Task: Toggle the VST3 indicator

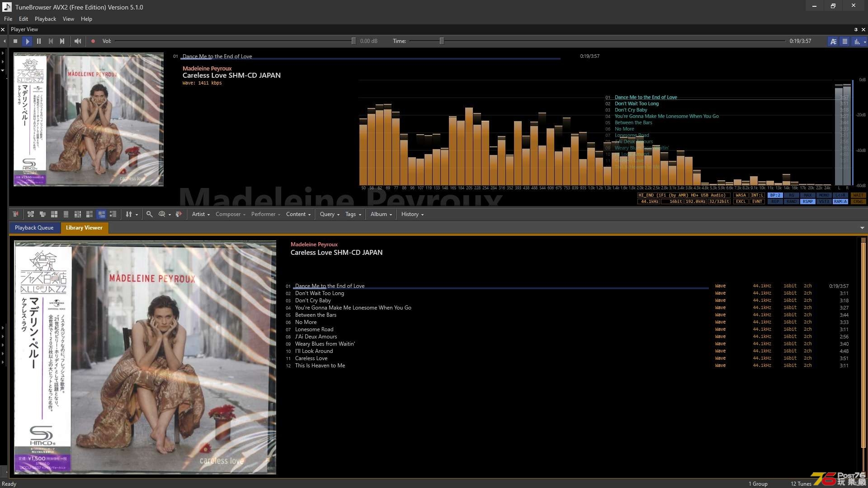Action: (x=824, y=202)
